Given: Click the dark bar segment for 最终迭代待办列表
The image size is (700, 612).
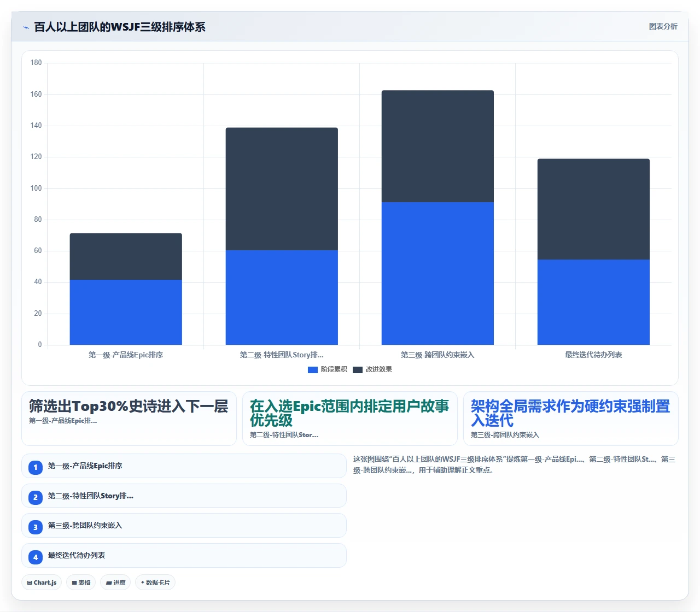Looking at the screenshot, I should point(593,209).
